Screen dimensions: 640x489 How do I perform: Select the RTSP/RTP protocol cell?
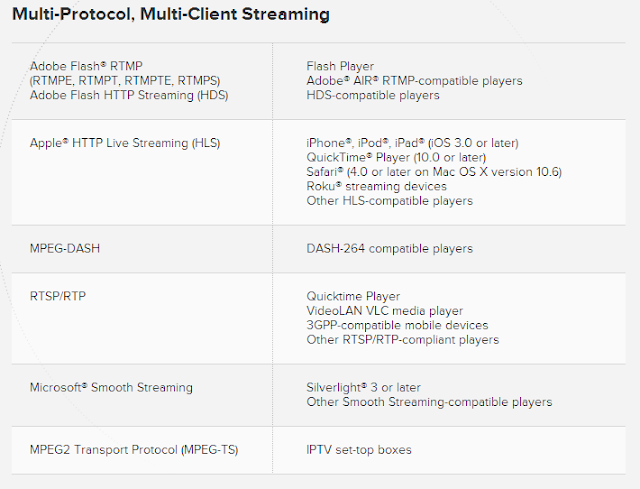tap(142, 318)
